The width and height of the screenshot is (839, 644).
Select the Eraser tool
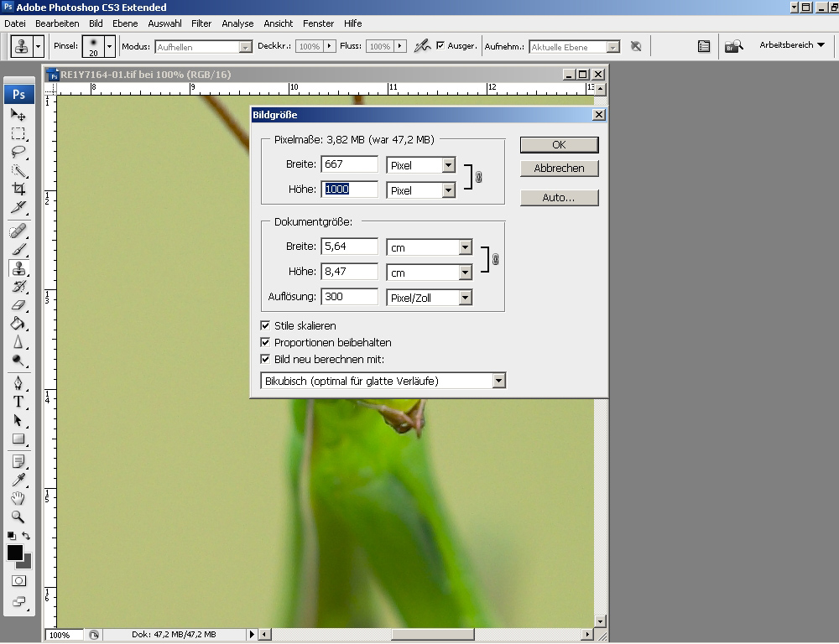click(x=18, y=305)
